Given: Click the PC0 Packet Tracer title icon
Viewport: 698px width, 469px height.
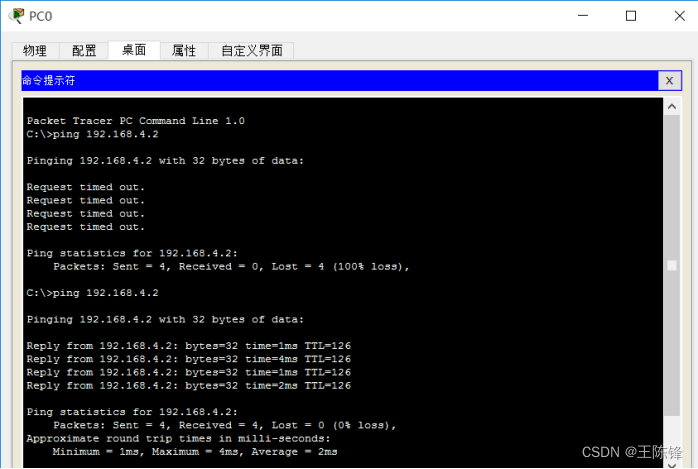Looking at the screenshot, I should pos(17,16).
